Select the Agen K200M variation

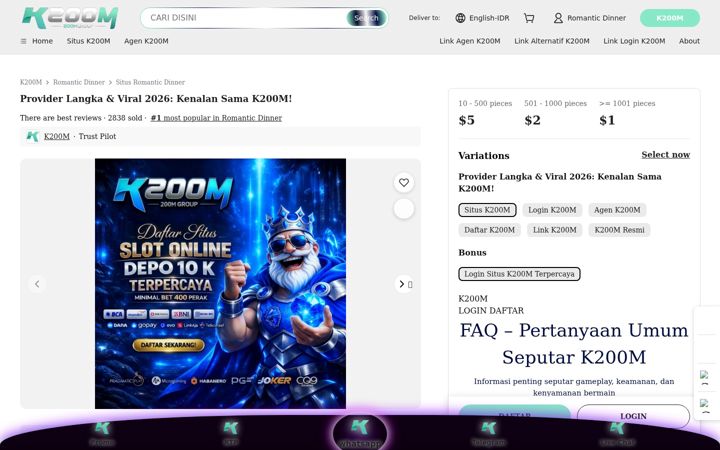tap(617, 210)
